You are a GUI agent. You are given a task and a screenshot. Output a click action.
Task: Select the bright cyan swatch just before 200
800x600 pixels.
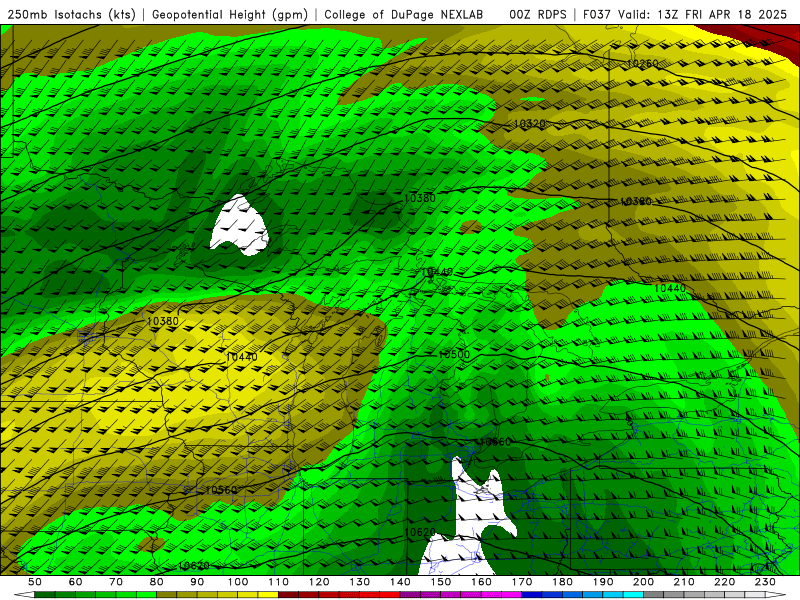(x=633, y=595)
